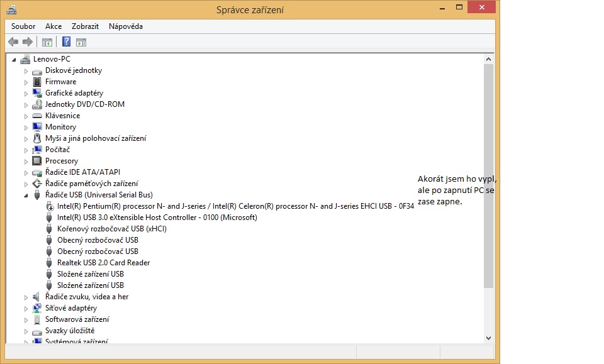Maximize the Správce zařízení window
This screenshot has height=364, width=604.
[459, 8]
